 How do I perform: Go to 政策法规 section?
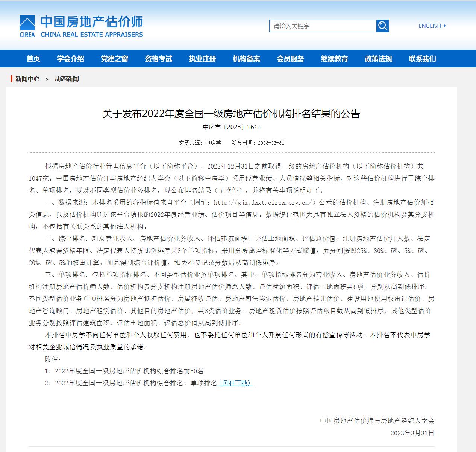pyautogui.click(x=378, y=59)
